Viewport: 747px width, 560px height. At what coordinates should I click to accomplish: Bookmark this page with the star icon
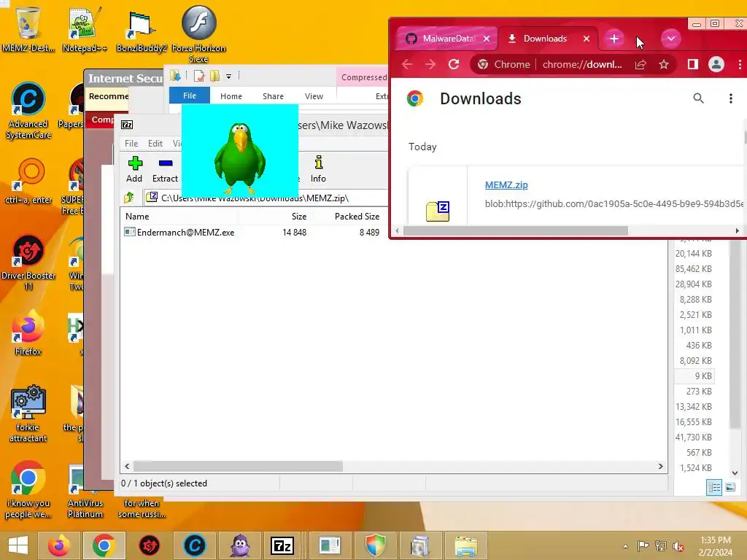point(664,64)
